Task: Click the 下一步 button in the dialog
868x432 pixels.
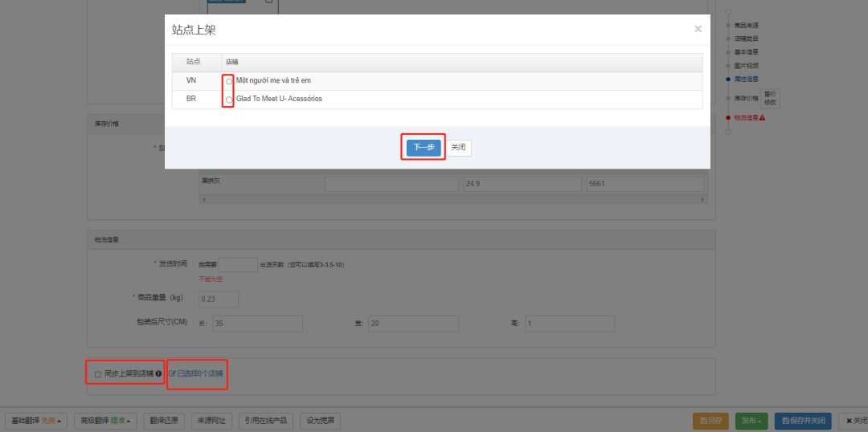Action: (x=424, y=148)
